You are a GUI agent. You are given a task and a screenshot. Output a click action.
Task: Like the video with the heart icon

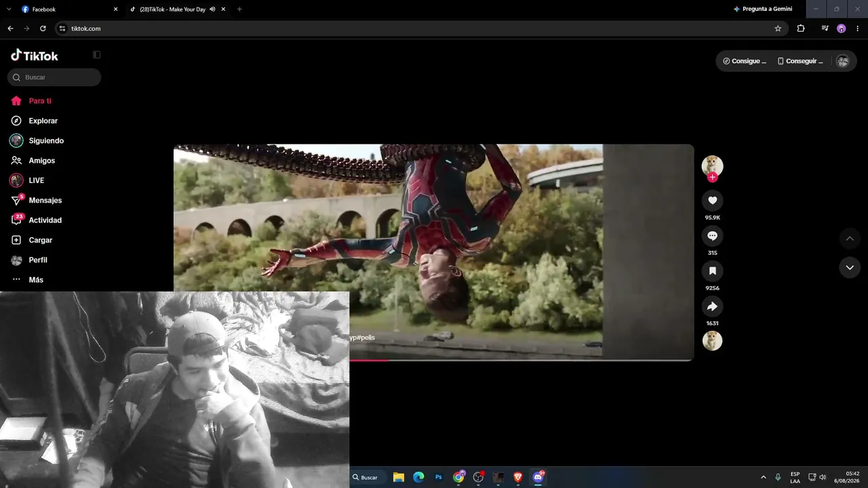pyautogui.click(x=712, y=201)
